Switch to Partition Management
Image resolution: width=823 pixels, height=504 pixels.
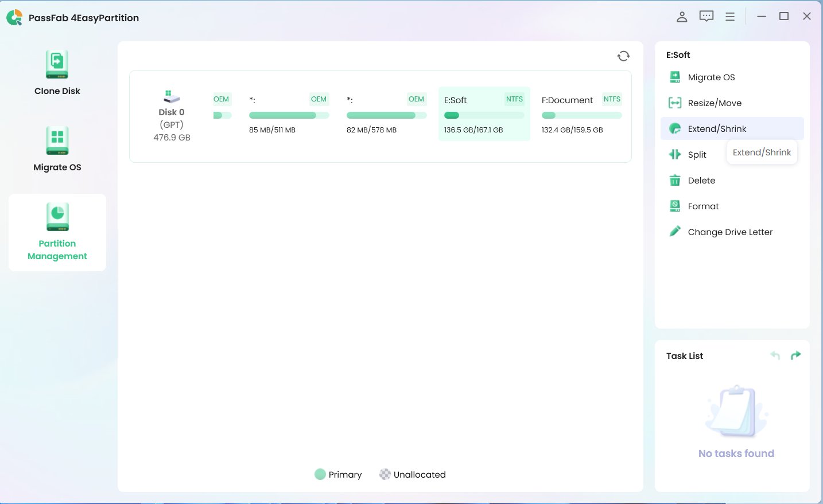(x=57, y=232)
